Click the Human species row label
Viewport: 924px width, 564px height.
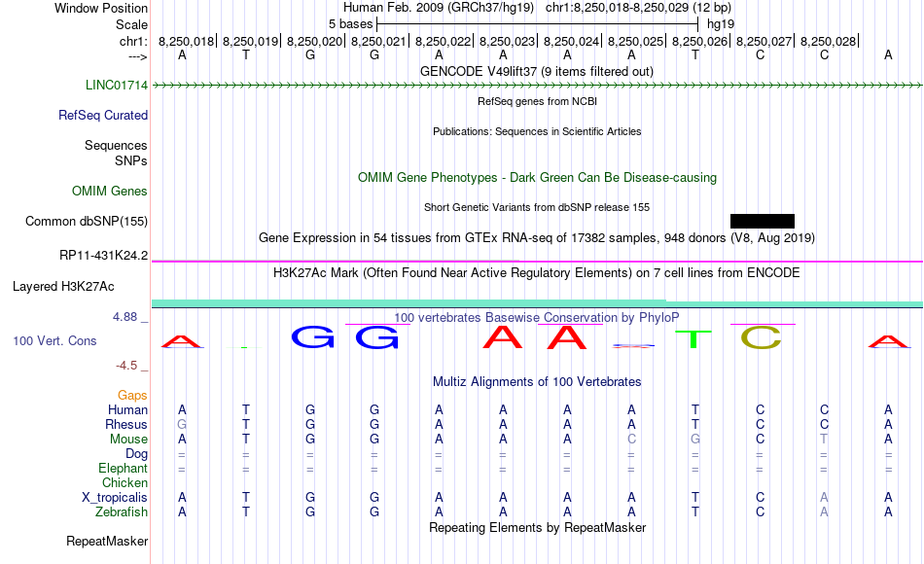coord(127,409)
